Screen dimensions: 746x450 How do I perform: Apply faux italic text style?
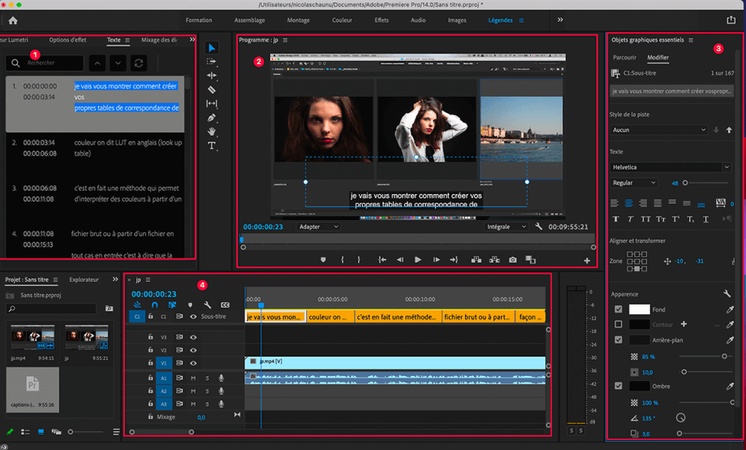[x=630, y=219]
